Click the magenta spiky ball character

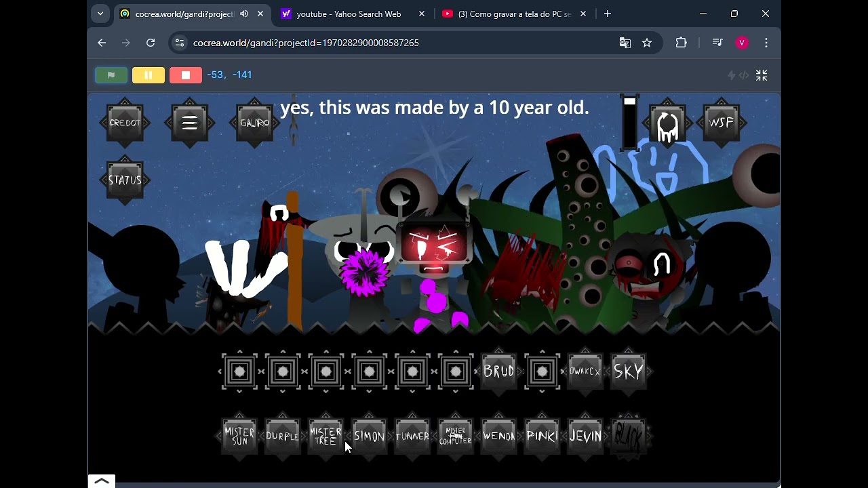pos(365,272)
